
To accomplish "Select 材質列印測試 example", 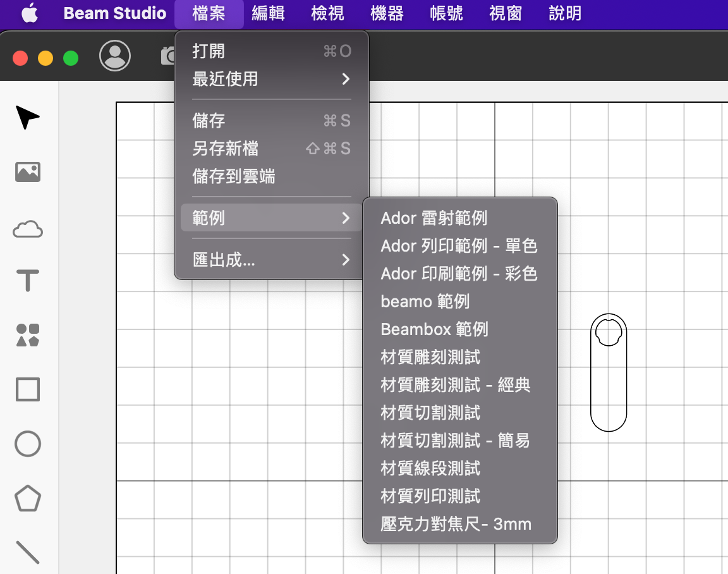I will pyautogui.click(x=459, y=496).
